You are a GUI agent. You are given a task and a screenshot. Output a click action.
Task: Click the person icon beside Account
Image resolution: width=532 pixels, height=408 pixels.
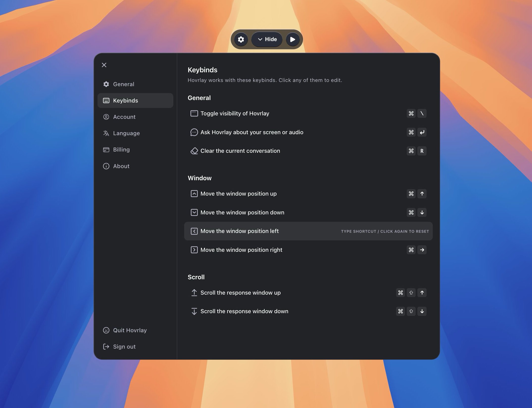(x=106, y=117)
